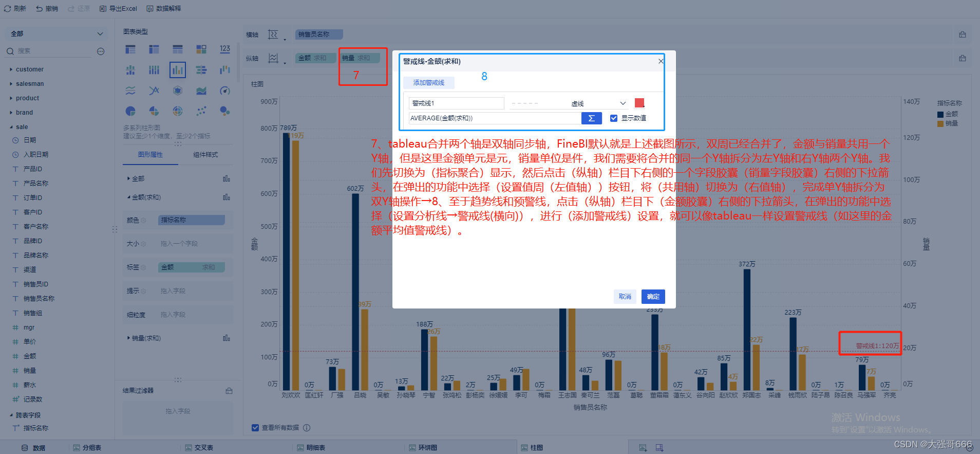Switch to the 图形属性 tab
The width and height of the screenshot is (980, 454).
150,155
